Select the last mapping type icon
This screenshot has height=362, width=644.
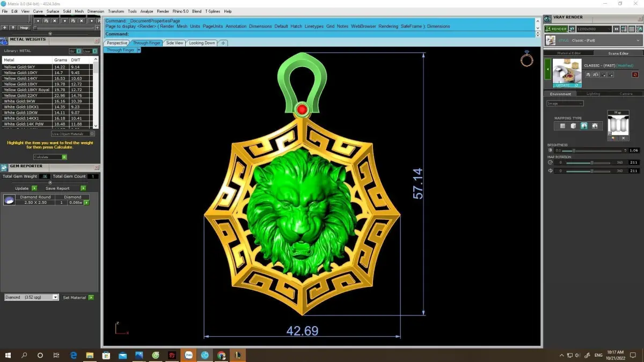coord(595,126)
